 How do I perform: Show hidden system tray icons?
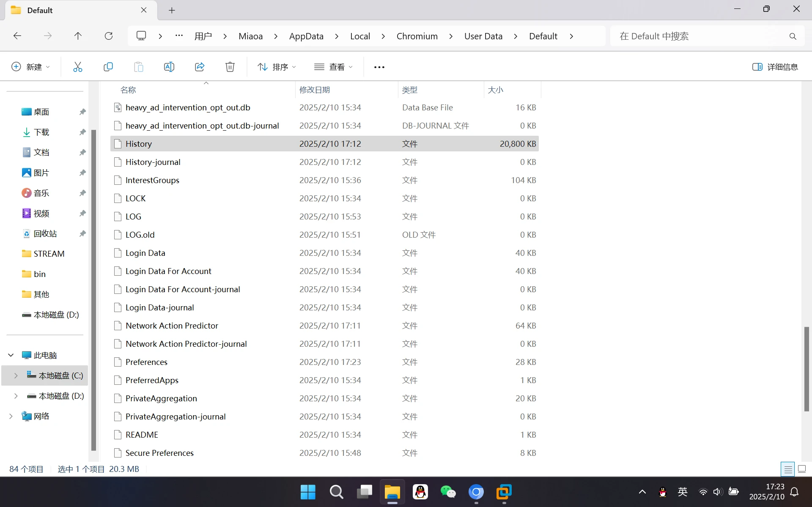642,492
